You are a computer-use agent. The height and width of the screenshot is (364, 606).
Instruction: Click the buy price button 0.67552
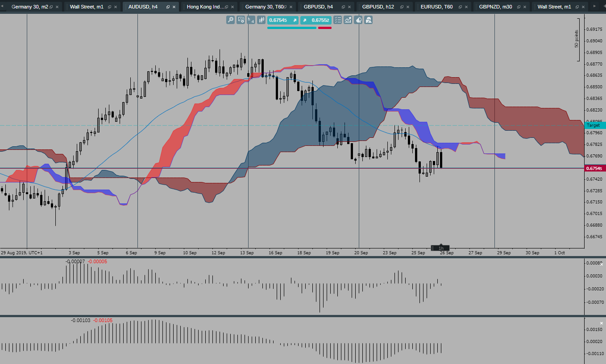315,20
